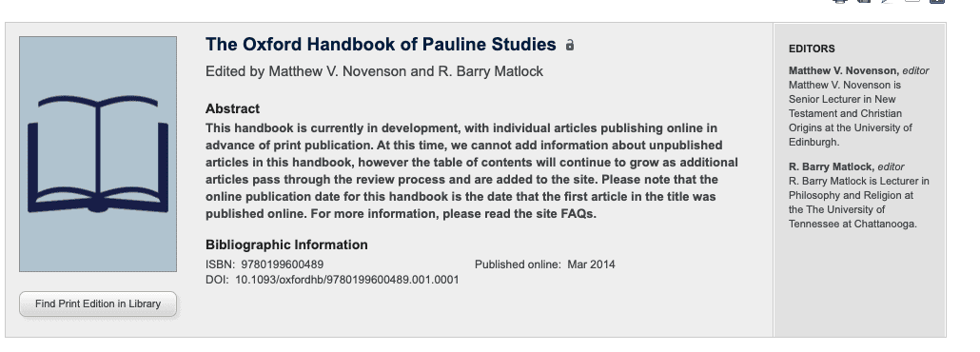
Task: Click Matthew V. Novenson in the Edited by line
Action: (338, 71)
